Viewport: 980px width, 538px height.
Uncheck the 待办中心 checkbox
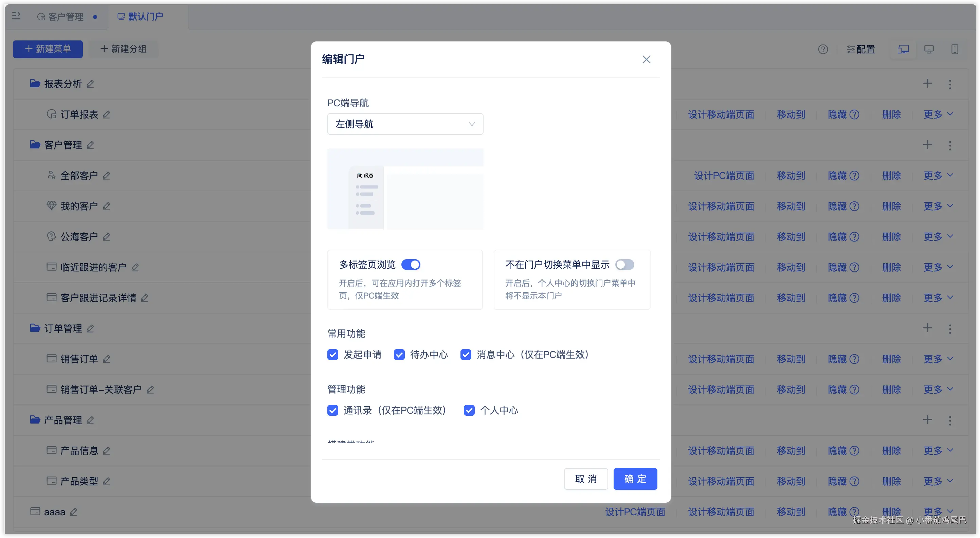tap(399, 355)
